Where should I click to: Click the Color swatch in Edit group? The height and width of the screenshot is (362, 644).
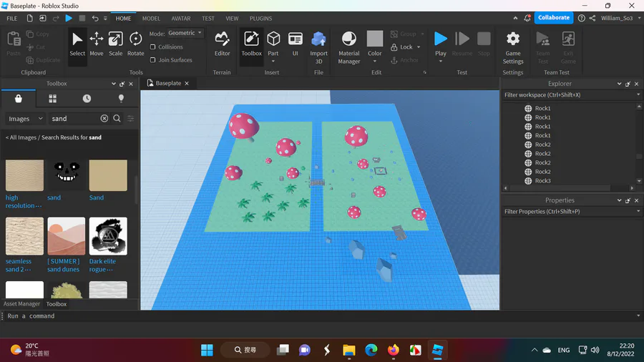(x=374, y=39)
